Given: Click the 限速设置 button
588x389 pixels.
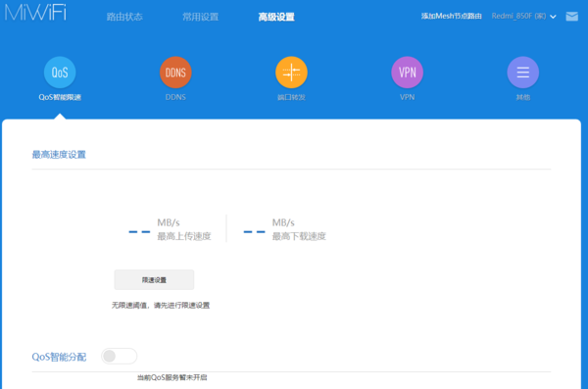Looking at the screenshot, I should pos(154,280).
